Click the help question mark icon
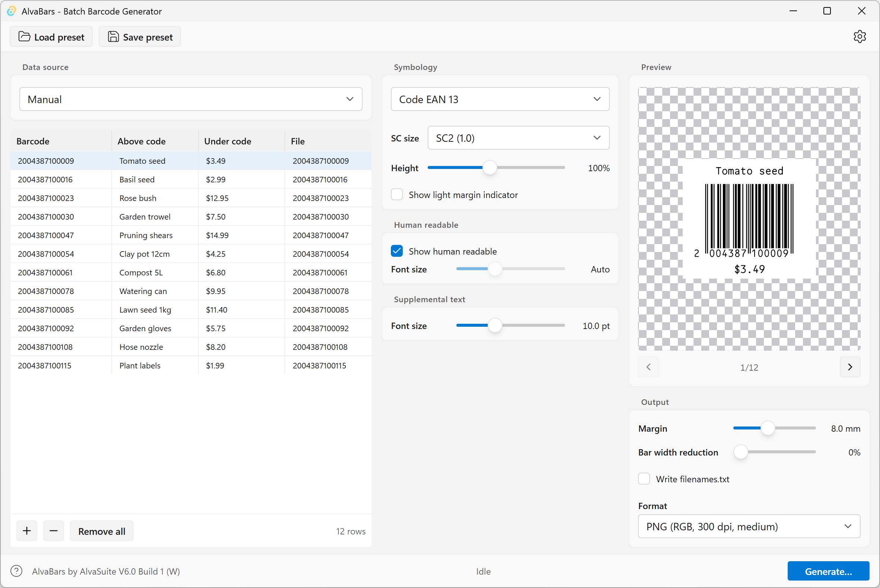The height and width of the screenshot is (588, 880). coord(16,571)
